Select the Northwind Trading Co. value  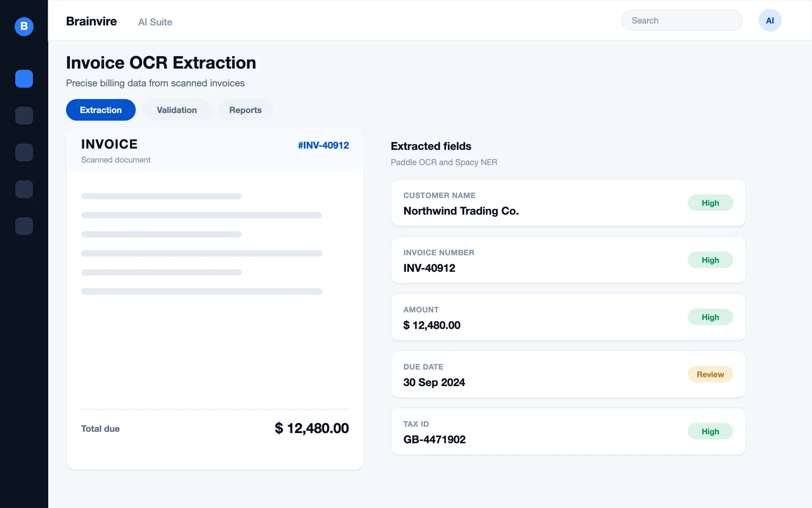[x=461, y=211]
